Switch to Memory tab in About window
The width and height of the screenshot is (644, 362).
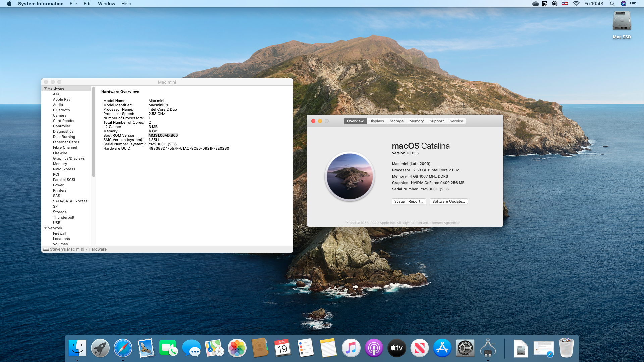tap(416, 121)
